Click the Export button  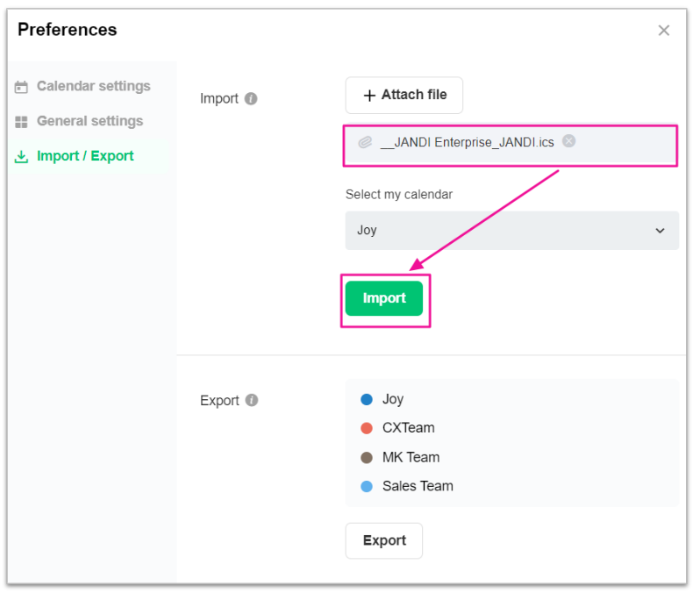pyautogui.click(x=383, y=540)
